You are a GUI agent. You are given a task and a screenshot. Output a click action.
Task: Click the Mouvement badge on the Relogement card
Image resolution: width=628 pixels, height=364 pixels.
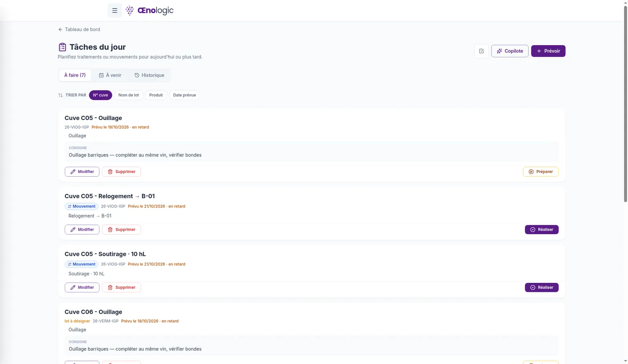81,206
